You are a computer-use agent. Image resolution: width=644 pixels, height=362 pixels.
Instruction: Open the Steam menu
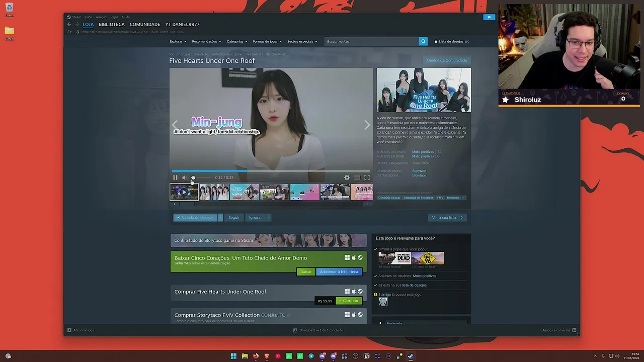(76, 17)
